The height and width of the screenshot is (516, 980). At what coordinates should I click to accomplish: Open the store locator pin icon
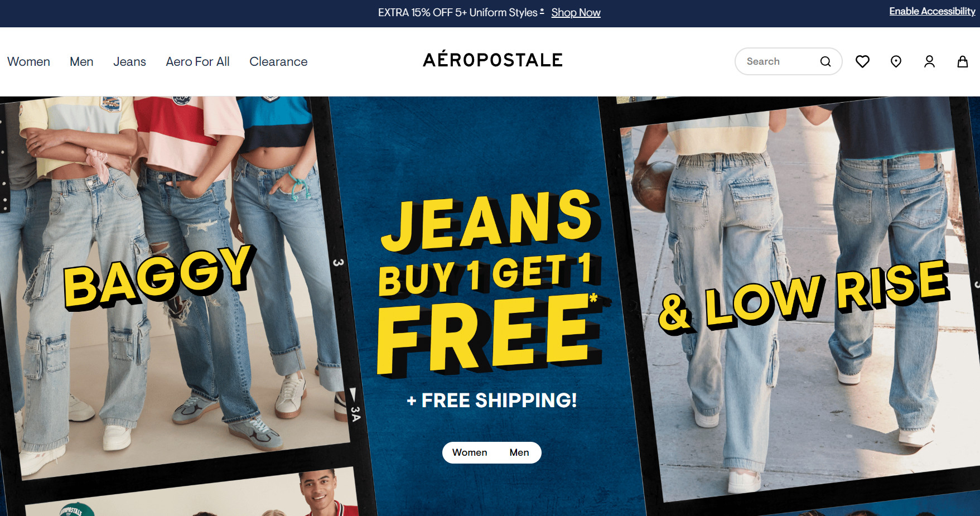pos(896,61)
